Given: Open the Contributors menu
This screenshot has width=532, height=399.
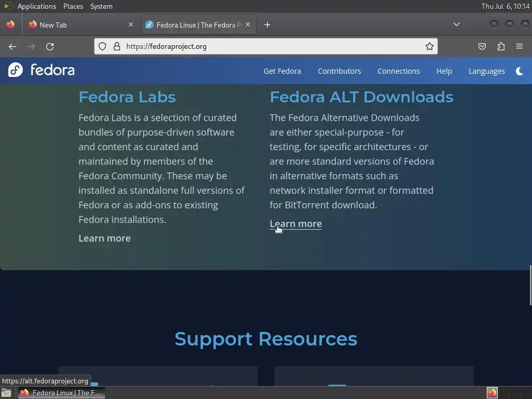Looking at the screenshot, I should tap(339, 71).
